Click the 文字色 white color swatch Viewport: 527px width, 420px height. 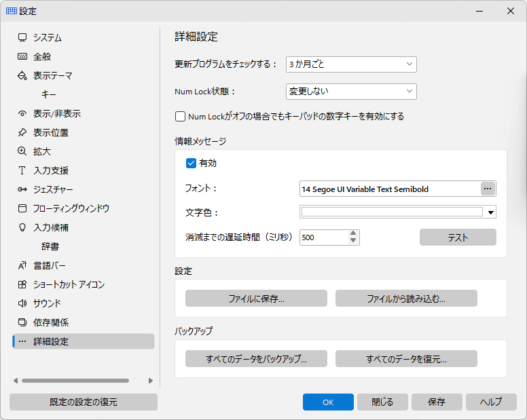(392, 212)
